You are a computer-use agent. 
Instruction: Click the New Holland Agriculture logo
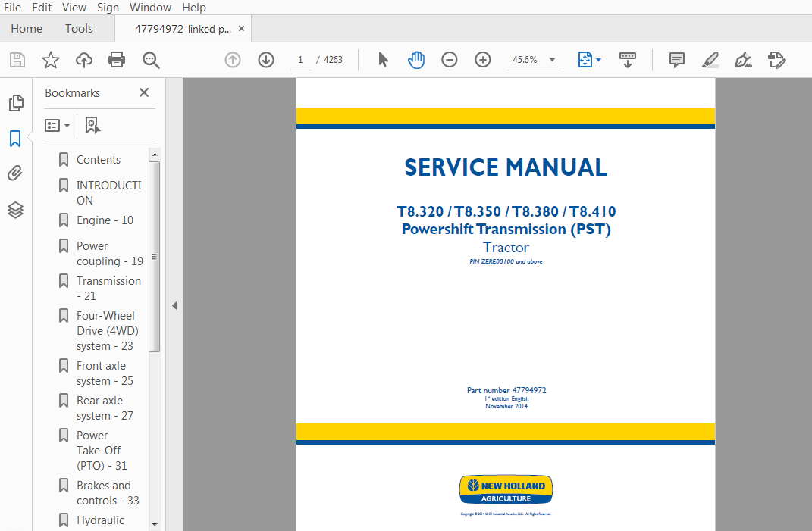pyautogui.click(x=506, y=489)
